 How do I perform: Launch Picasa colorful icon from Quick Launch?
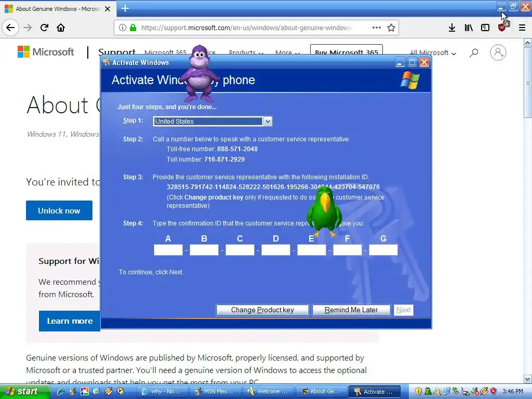pyautogui.click(x=85, y=391)
